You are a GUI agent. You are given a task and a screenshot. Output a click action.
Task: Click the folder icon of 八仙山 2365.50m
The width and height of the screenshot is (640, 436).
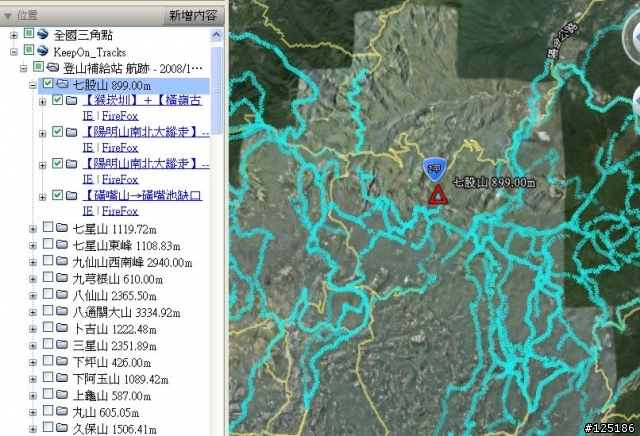coord(62,294)
